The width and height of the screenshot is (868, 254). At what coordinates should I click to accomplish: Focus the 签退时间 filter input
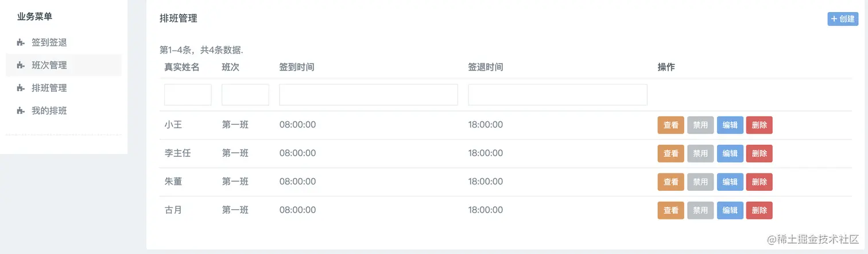(x=558, y=95)
